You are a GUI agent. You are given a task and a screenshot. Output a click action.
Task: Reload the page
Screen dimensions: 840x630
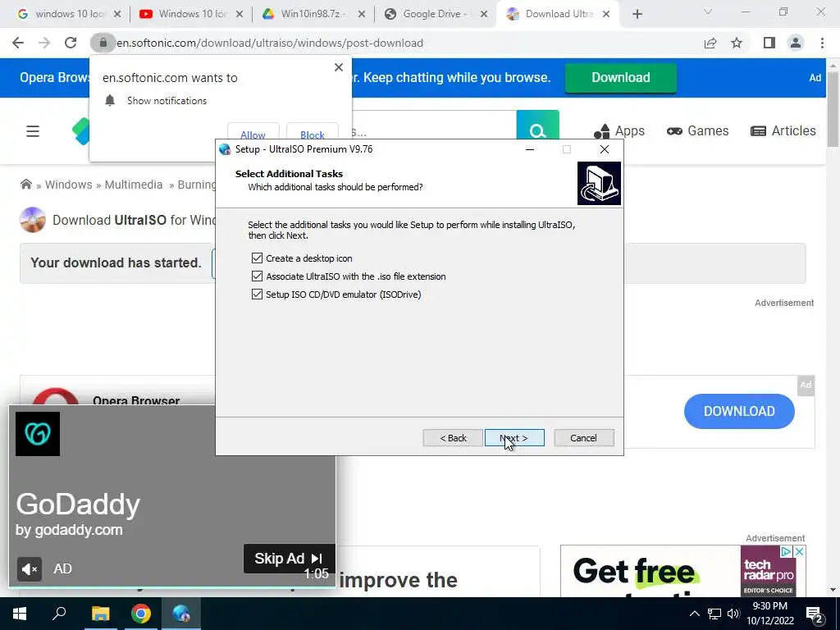[71, 43]
